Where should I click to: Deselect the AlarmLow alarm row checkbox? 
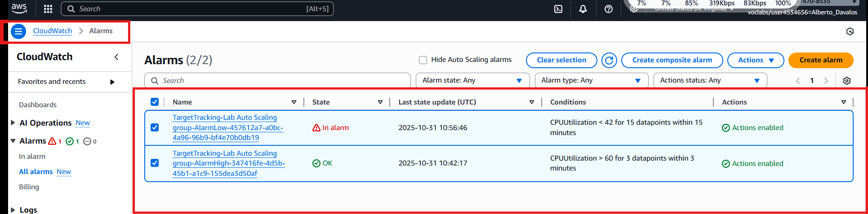[155, 127]
